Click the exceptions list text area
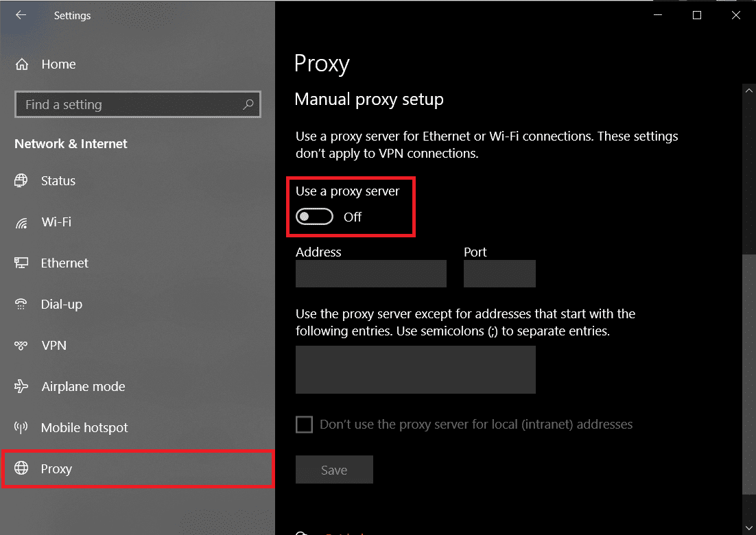 415,369
